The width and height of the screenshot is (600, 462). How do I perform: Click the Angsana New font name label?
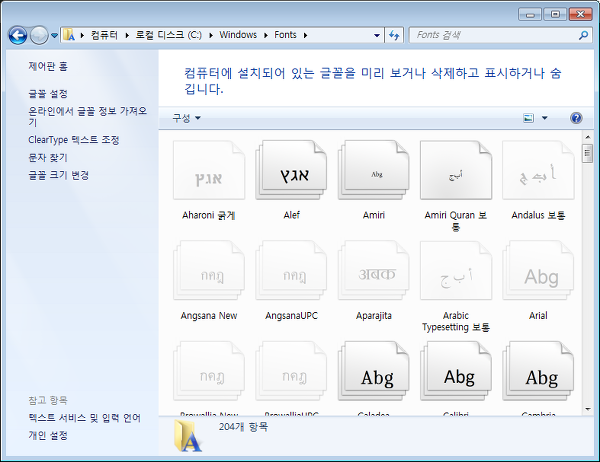[x=209, y=316]
